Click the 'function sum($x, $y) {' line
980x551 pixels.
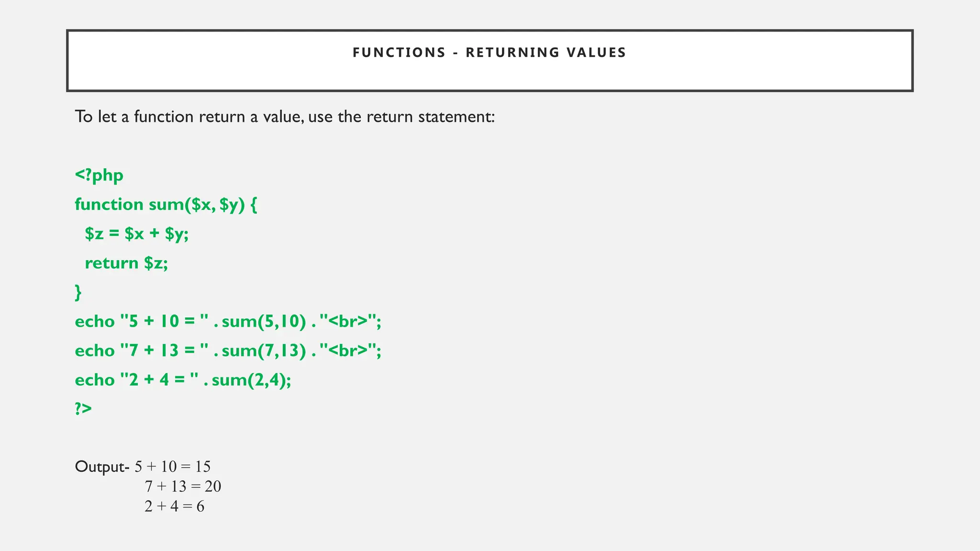click(166, 205)
